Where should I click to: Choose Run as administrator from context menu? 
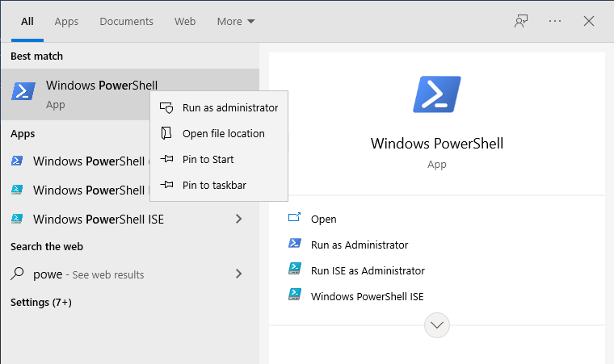[229, 107]
